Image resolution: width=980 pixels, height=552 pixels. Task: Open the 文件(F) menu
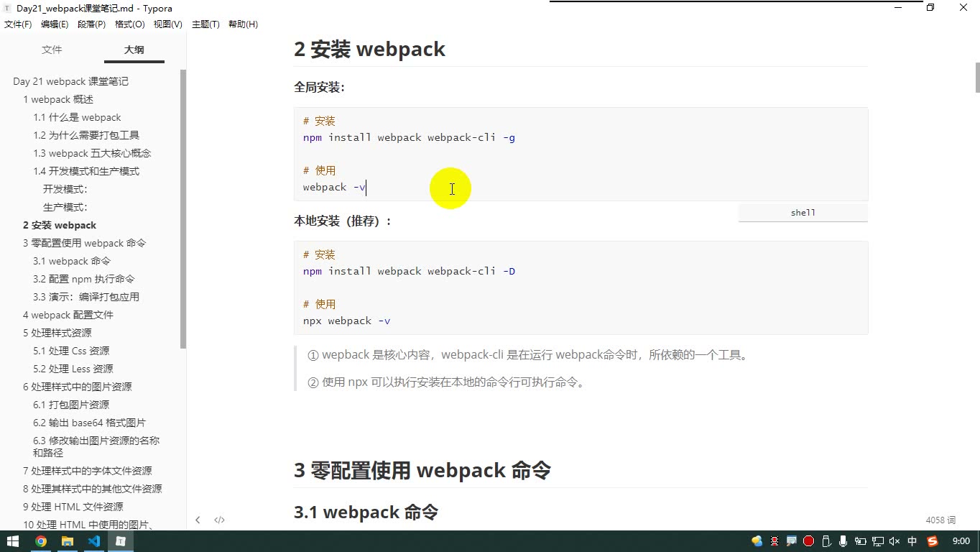pyautogui.click(x=18, y=24)
